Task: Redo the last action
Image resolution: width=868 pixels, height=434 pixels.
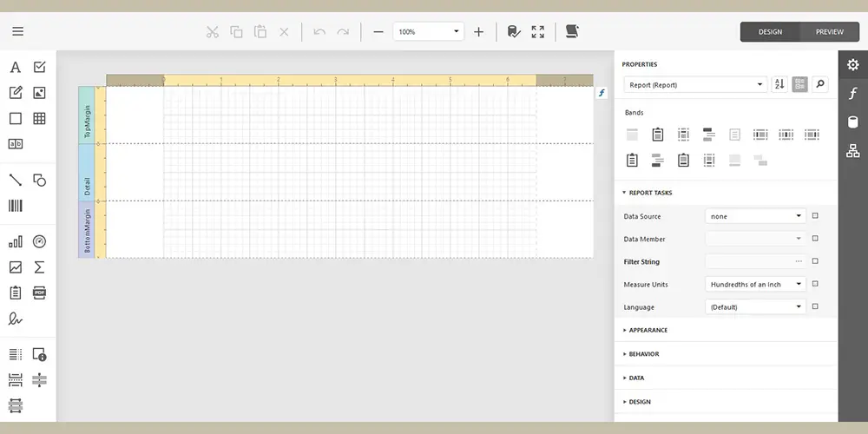Action: [343, 31]
